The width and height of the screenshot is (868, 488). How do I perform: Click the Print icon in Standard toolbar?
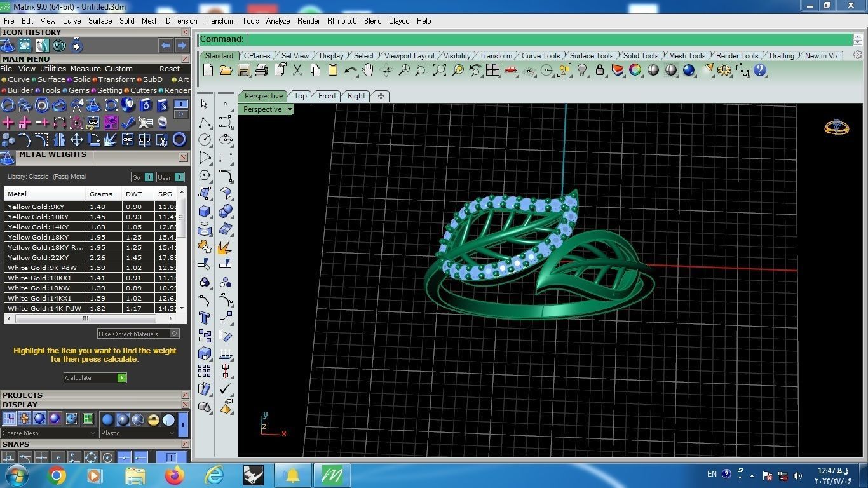coord(261,71)
